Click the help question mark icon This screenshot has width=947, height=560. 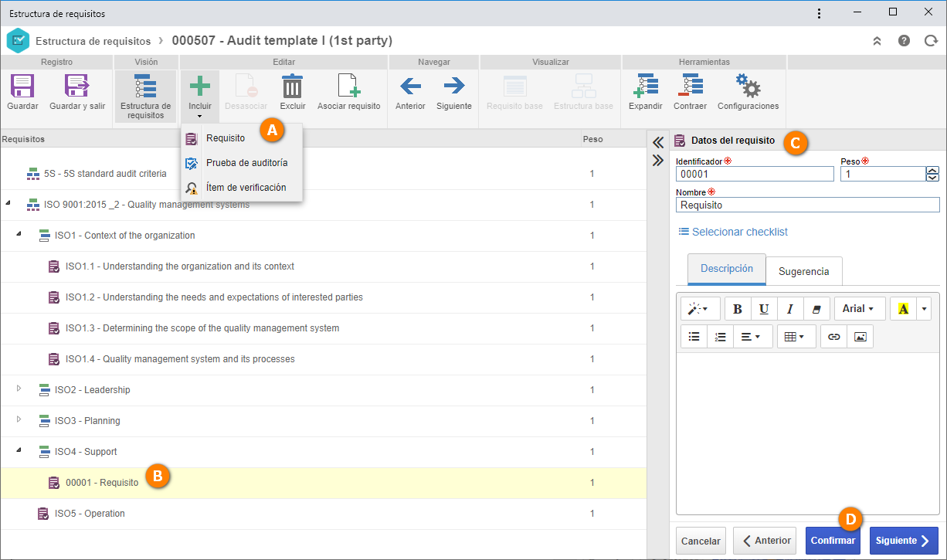(x=904, y=40)
